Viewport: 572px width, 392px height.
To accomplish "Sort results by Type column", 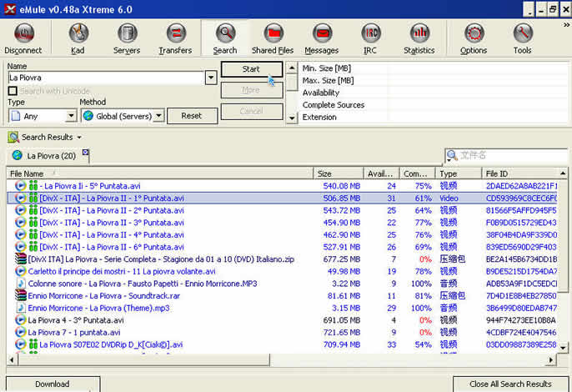I will [x=459, y=173].
